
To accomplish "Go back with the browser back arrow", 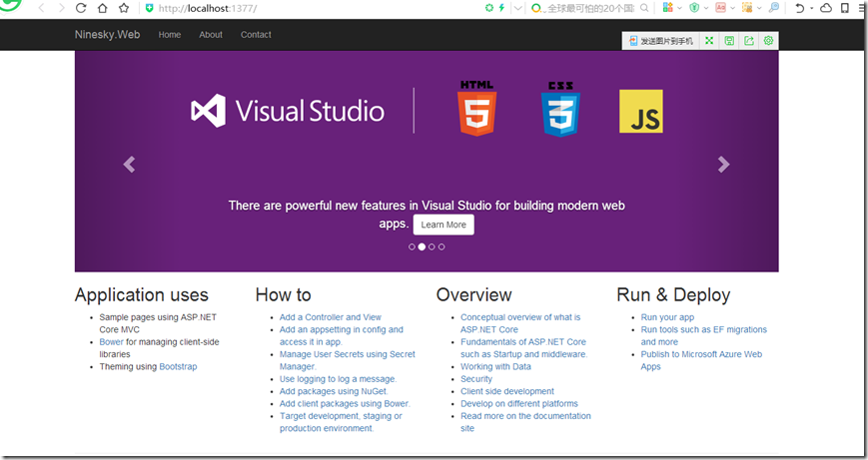I will (x=42, y=8).
